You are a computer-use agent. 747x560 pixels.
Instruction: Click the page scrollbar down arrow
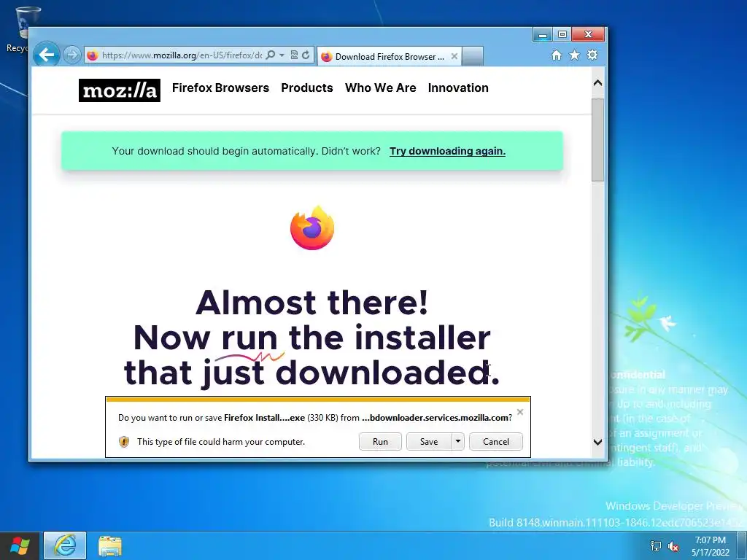[x=598, y=442]
